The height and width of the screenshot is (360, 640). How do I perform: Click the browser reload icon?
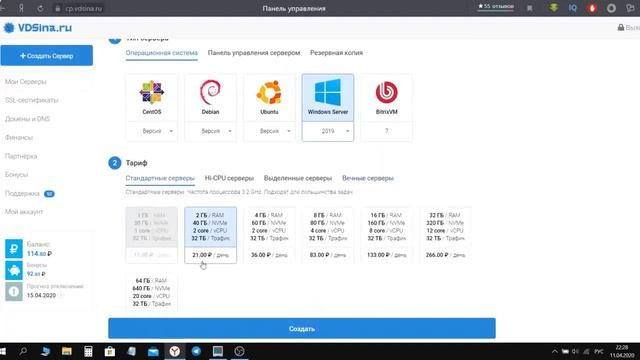pyautogui.click(x=40, y=8)
